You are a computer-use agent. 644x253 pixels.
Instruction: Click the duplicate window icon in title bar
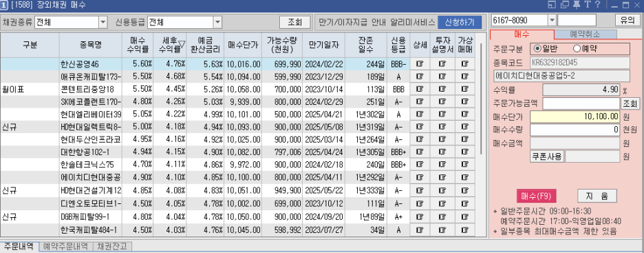point(564,5)
